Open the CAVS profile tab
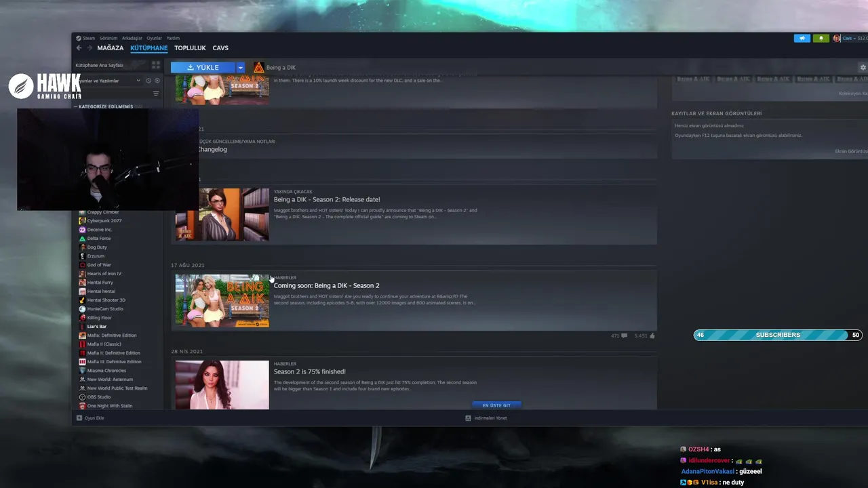This screenshot has height=488, width=868. [x=220, y=48]
